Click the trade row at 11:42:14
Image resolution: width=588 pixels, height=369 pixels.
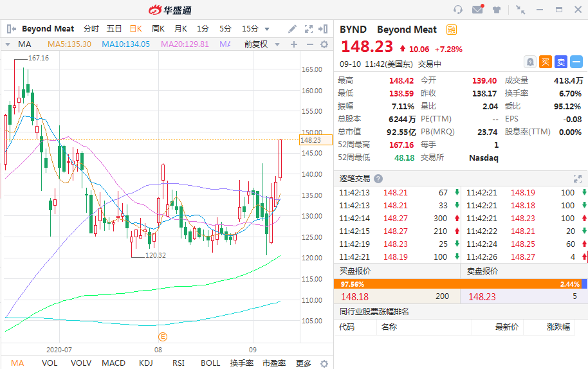tap(397, 219)
